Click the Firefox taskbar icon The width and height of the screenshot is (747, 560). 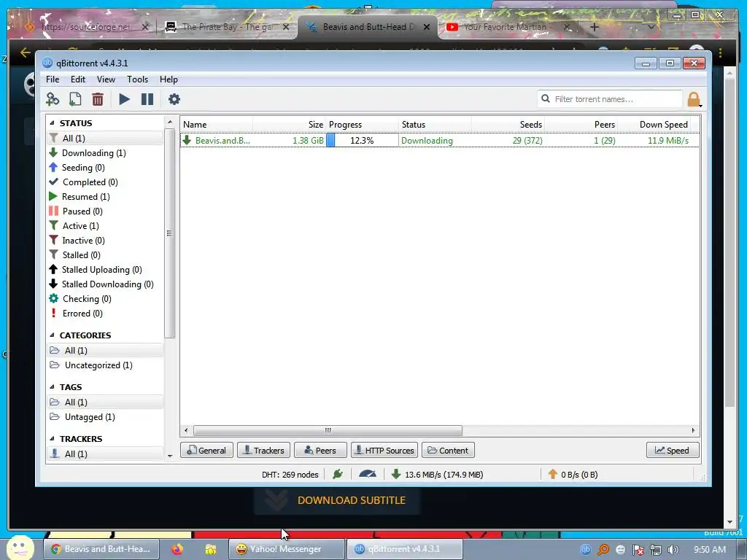click(177, 549)
